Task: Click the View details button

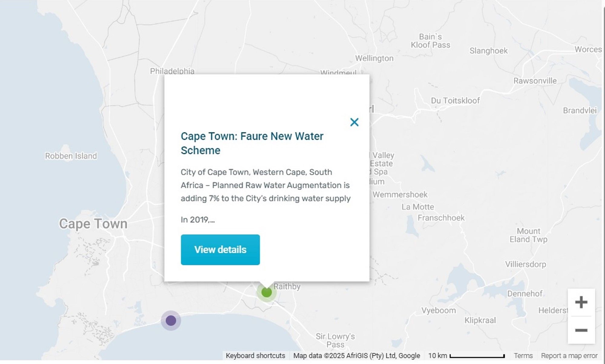Action: [220, 249]
